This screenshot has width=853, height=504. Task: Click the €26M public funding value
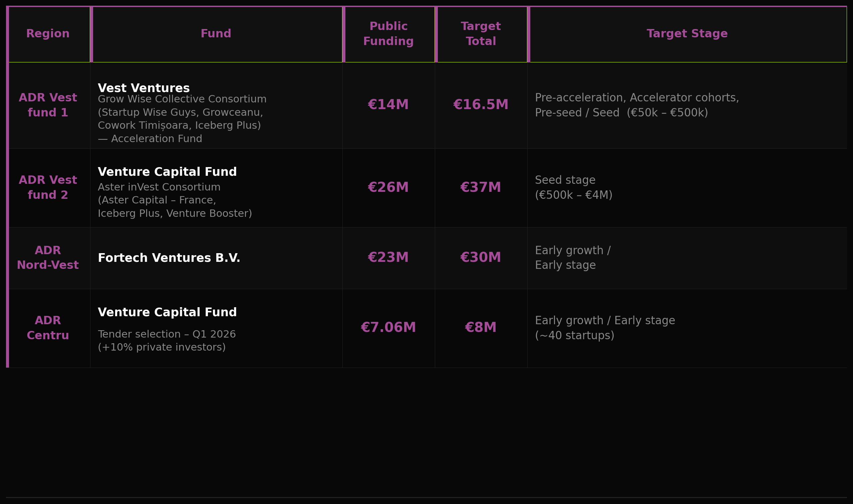pyautogui.click(x=388, y=188)
